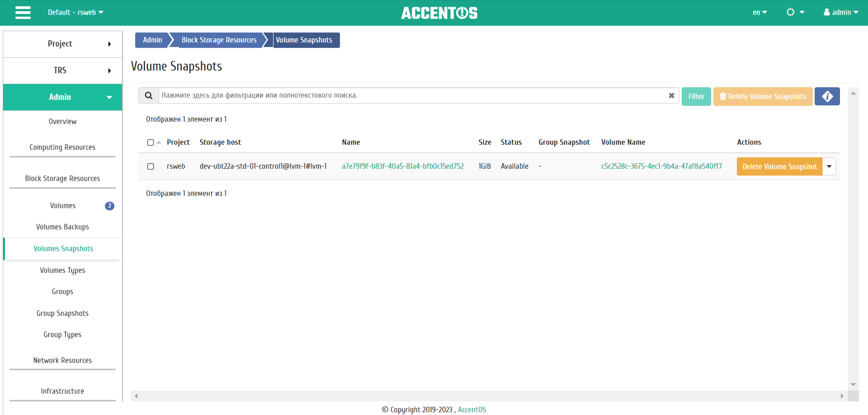
Task: Sort by Status column header
Action: (511, 142)
